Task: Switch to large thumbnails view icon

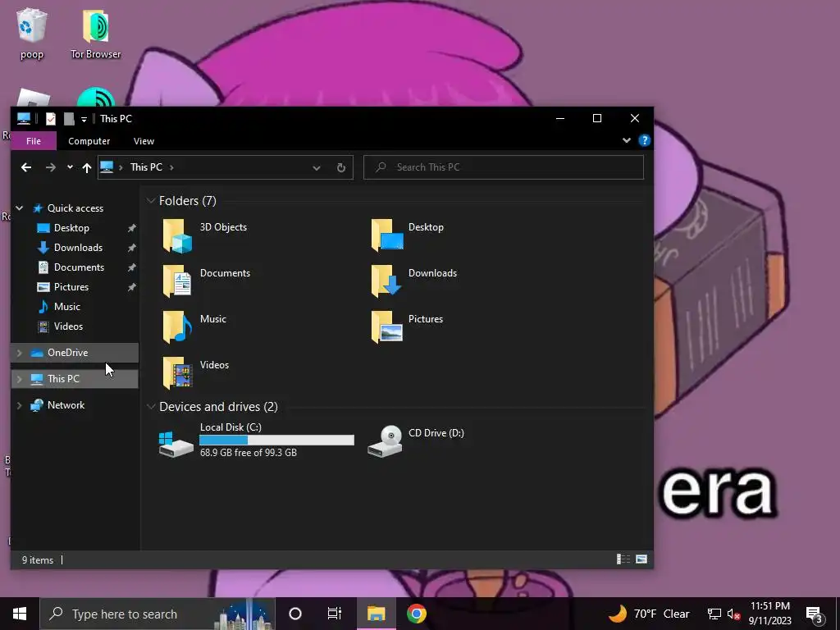Action: point(641,559)
